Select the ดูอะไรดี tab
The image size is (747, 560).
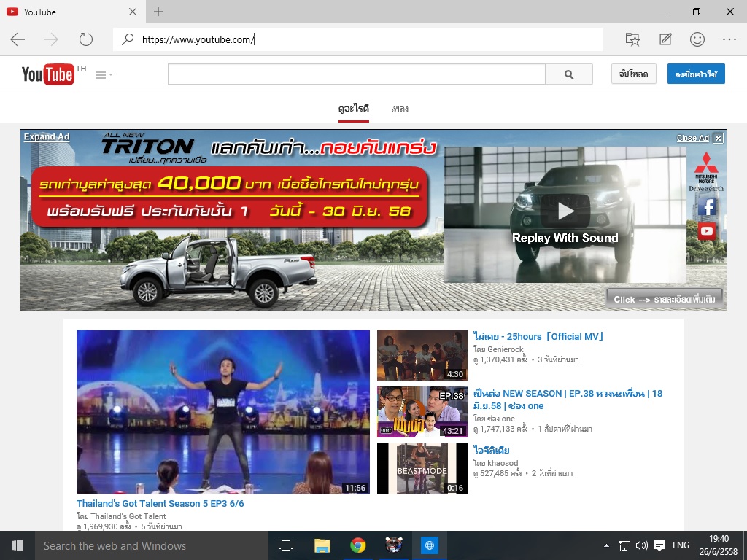coord(354,109)
